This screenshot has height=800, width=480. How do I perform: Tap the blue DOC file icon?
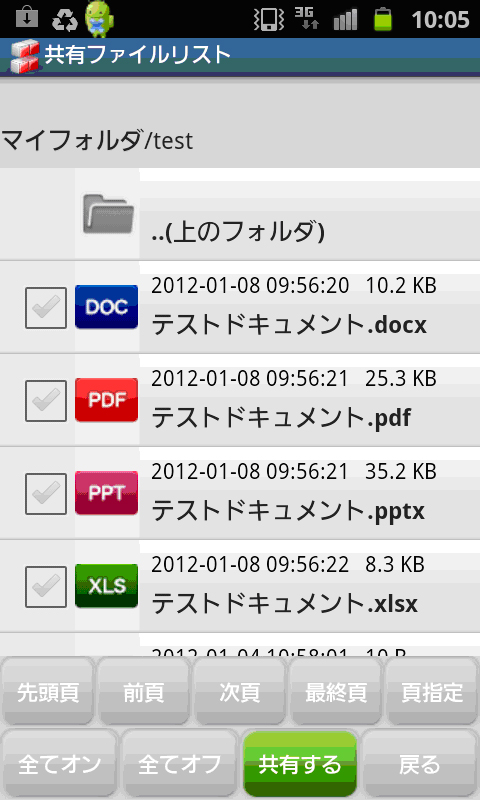tap(107, 307)
